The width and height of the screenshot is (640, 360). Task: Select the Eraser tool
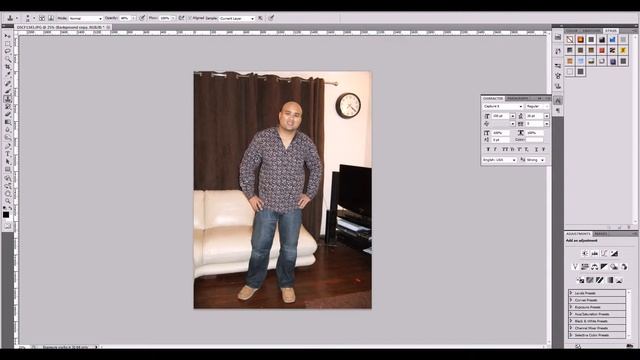pos(7,114)
